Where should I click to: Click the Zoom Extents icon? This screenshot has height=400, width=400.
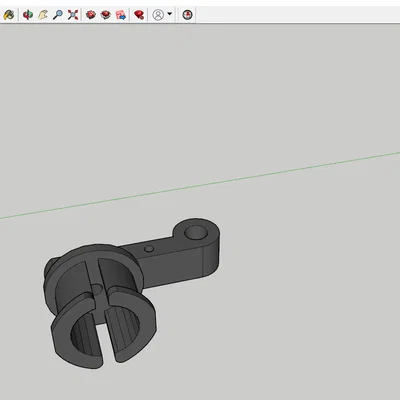tap(73, 15)
